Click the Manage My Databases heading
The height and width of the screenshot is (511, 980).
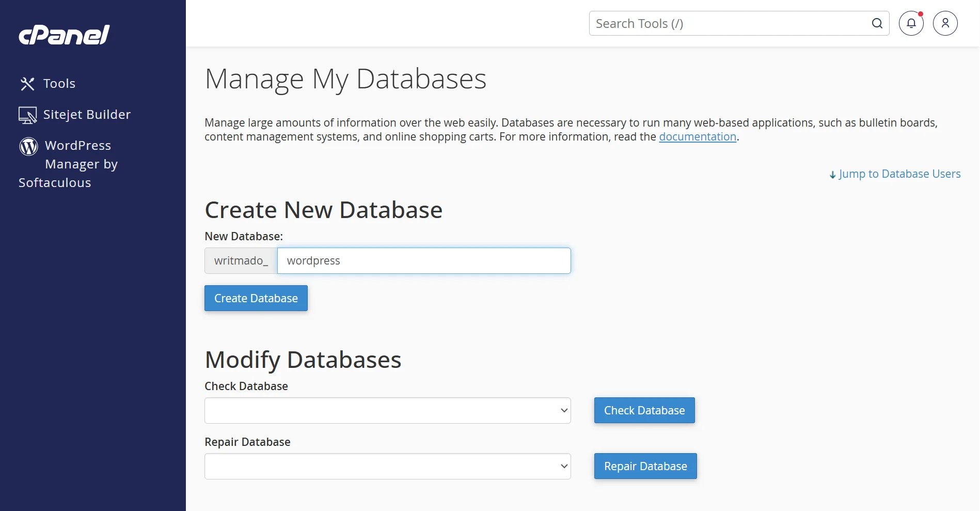(x=345, y=79)
